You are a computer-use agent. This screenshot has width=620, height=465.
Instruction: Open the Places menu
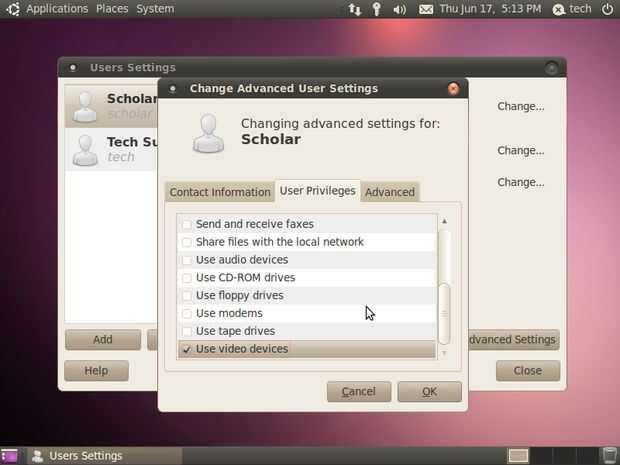(112, 9)
